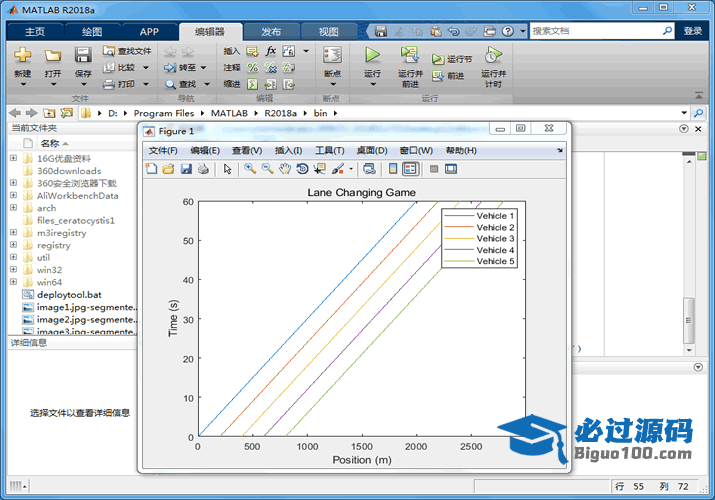Click Show Plot Tools and dock figure icon
The width and height of the screenshot is (715, 500).
click(x=451, y=169)
